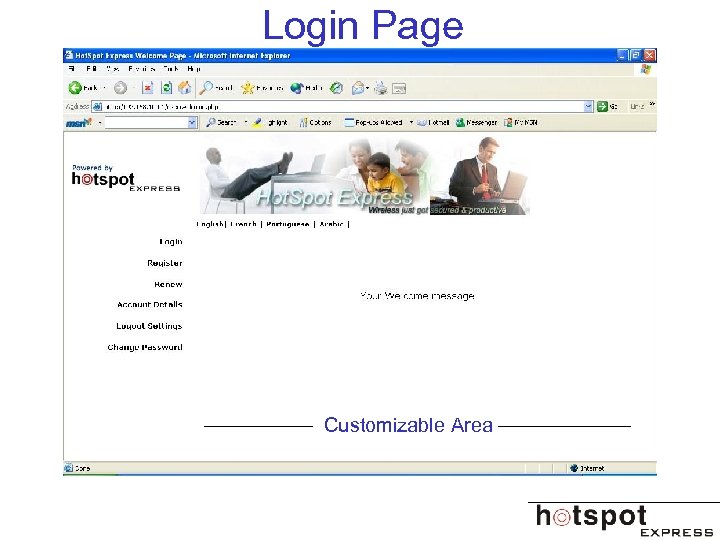
Task: Click MSN toolbar Search magnifier button
Action: click(x=221, y=123)
